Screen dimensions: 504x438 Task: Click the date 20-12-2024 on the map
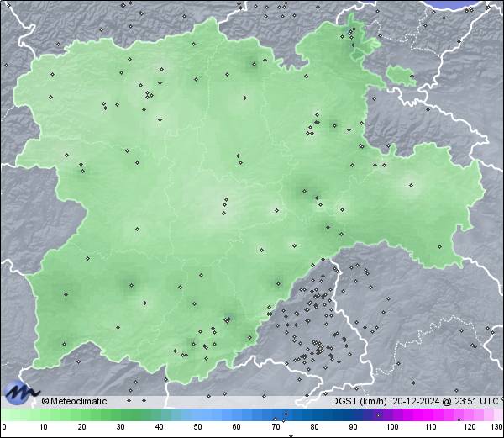(x=416, y=401)
